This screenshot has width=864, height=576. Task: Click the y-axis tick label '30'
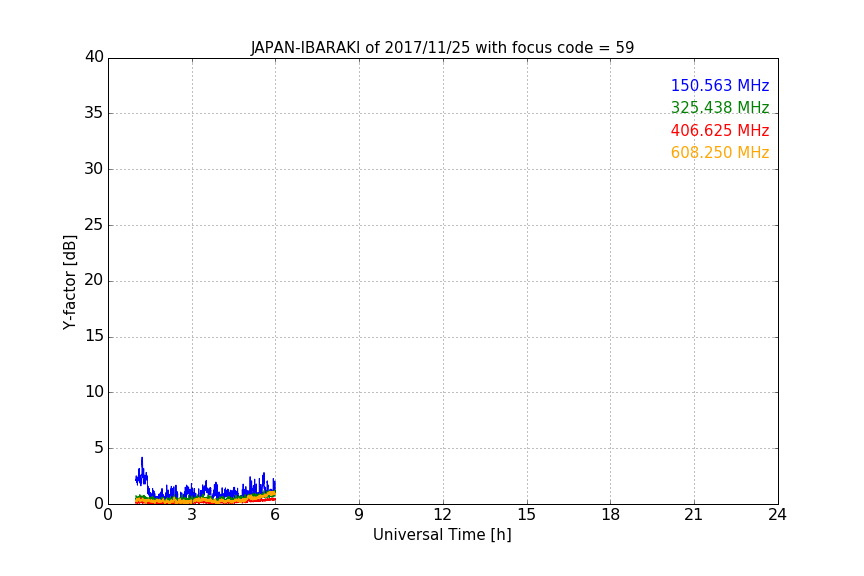point(94,169)
